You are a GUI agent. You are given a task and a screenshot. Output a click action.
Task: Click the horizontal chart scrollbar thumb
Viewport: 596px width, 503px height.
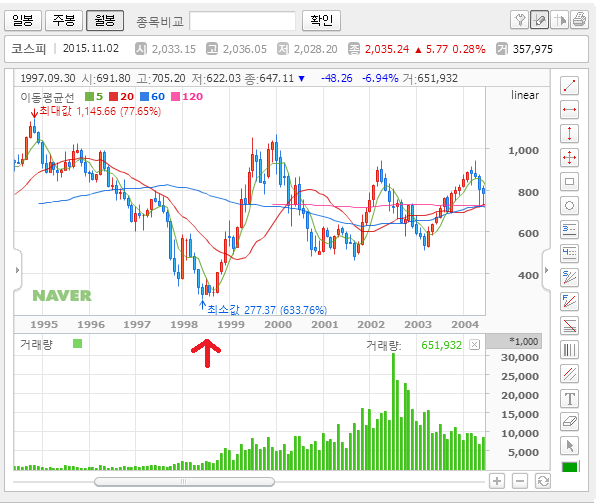[x=184, y=482]
